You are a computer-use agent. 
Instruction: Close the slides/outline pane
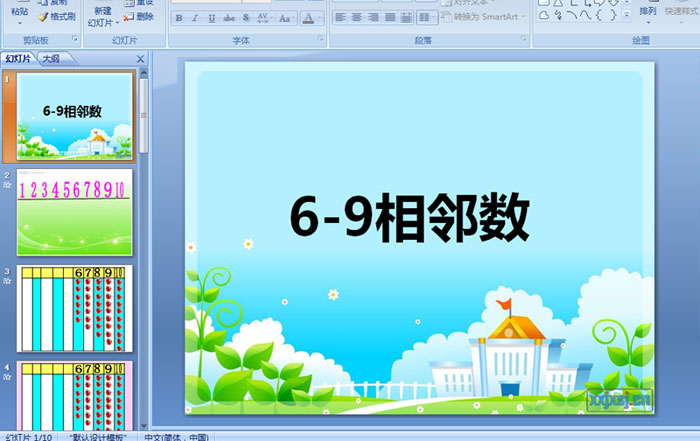(x=140, y=59)
